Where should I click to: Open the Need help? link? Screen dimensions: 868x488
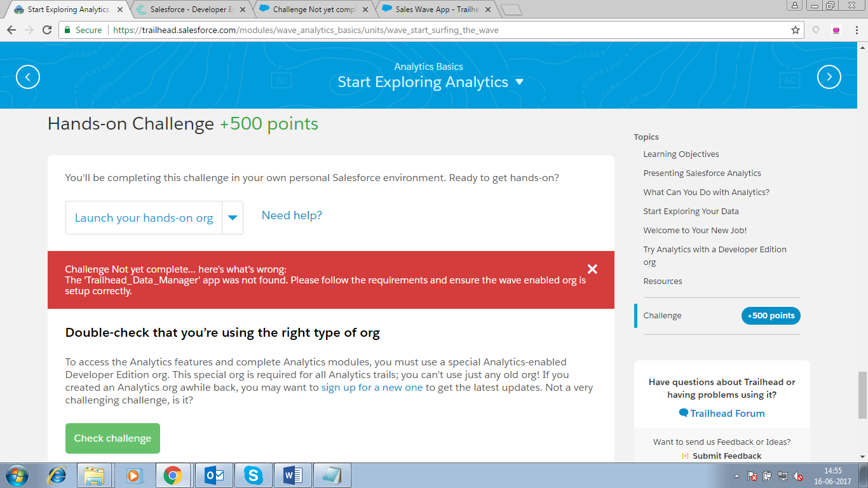tap(292, 215)
